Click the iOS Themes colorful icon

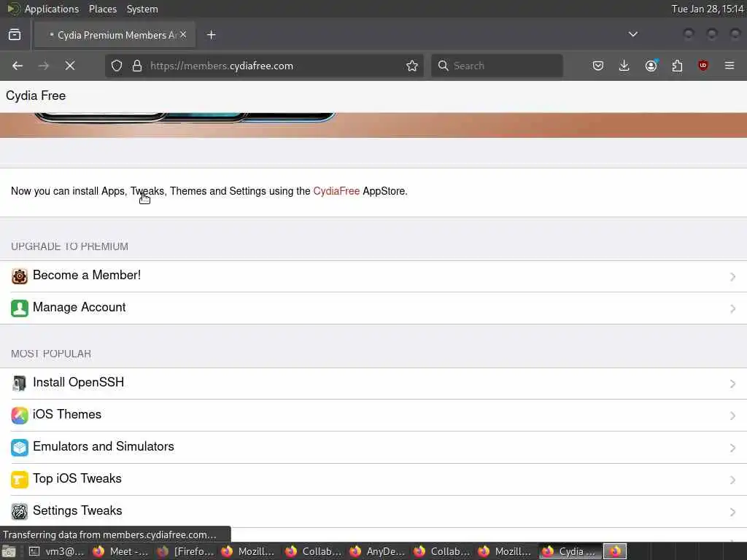tap(20, 415)
